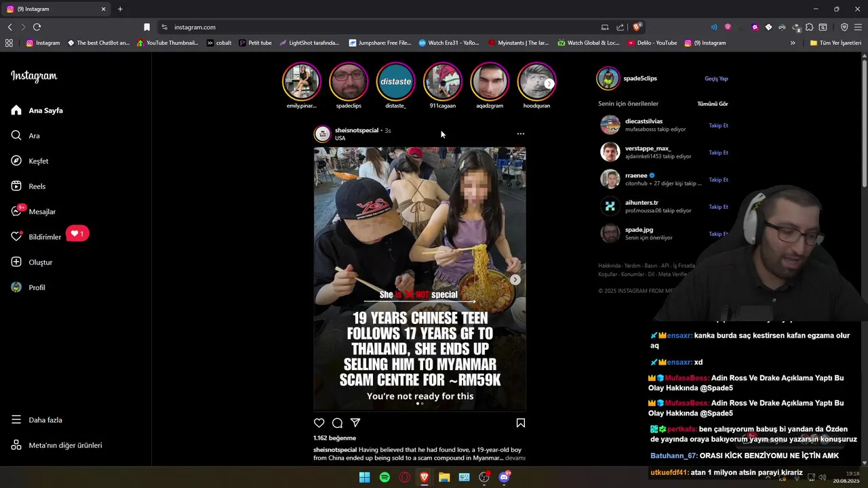Screen dimensions: 868x488
Task: Open spade5clips profile in right panel
Action: click(640, 79)
